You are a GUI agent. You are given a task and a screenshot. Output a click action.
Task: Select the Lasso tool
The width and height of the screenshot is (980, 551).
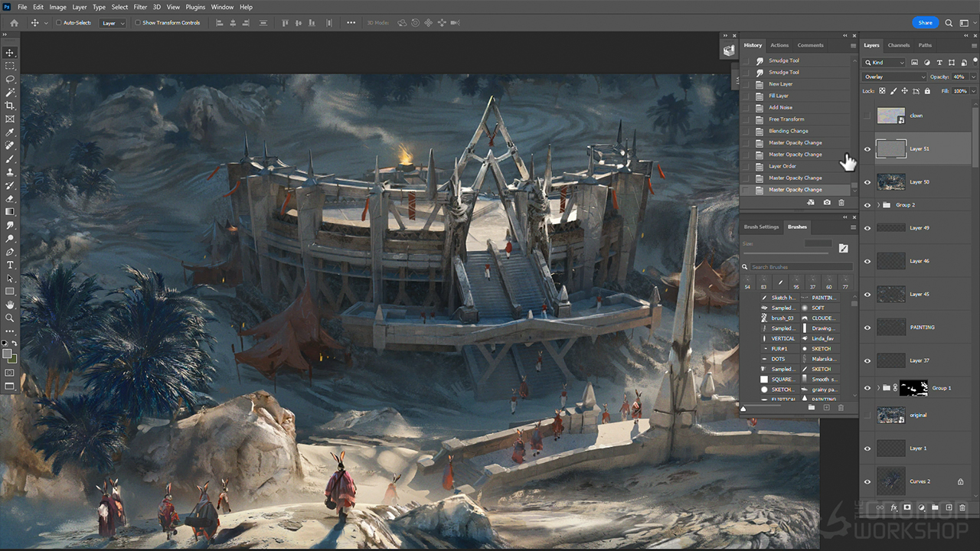10,79
